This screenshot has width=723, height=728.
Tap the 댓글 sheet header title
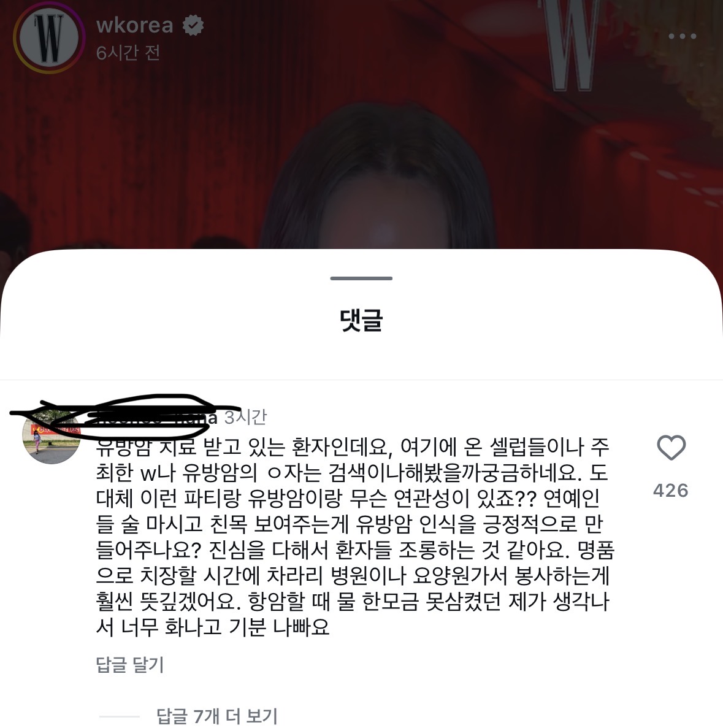(361, 320)
